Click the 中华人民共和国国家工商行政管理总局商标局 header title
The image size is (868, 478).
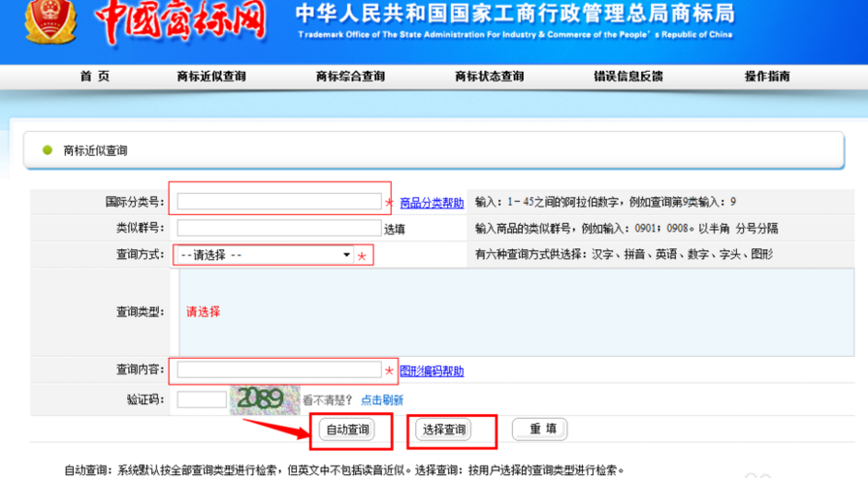click(x=515, y=14)
